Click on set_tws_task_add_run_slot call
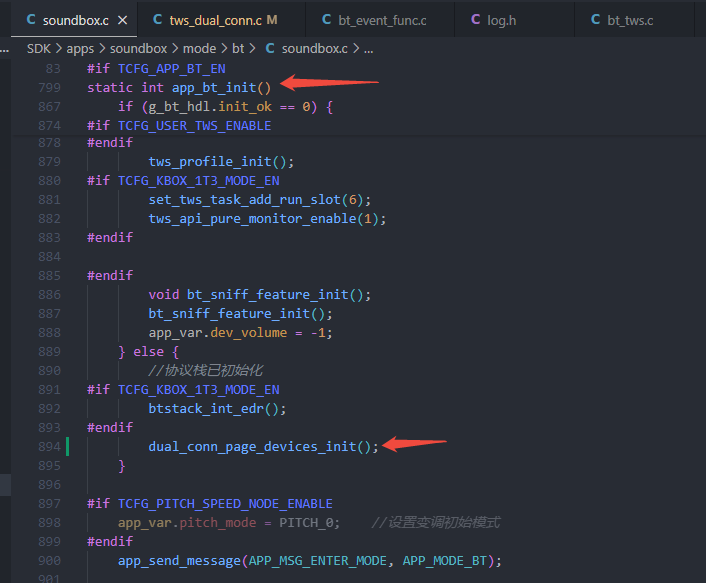 244,199
